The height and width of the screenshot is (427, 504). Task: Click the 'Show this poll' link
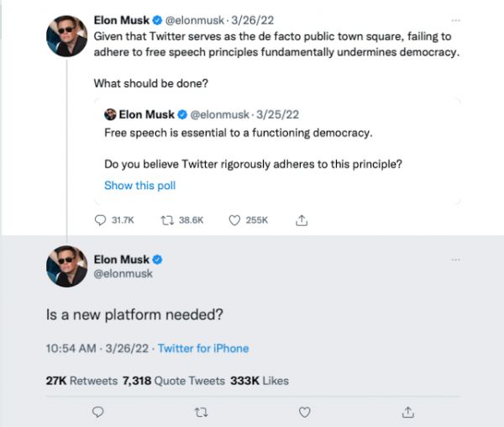(x=139, y=186)
